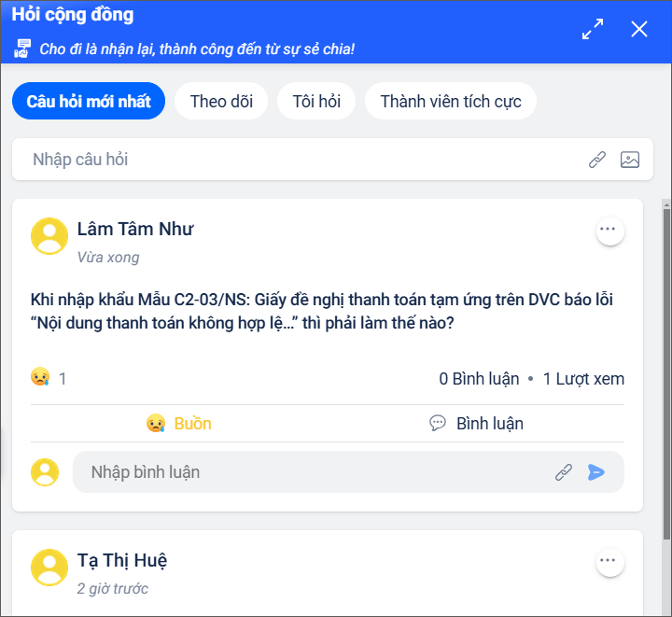This screenshot has height=617, width=672.
Task: Attach a link in the comment box
Action: pyautogui.click(x=564, y=472)
